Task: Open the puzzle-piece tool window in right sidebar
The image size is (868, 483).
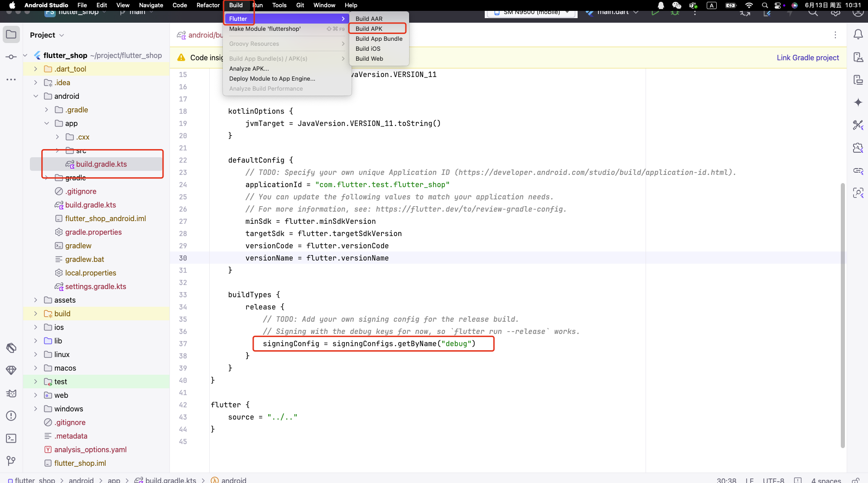Action: point(858,148)
